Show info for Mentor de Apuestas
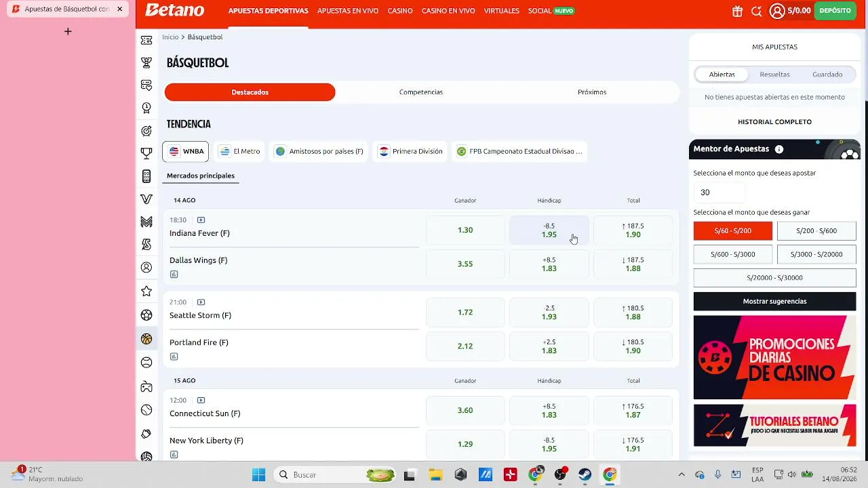The height and width of the screenshot is (488, 868). [779, 149]
